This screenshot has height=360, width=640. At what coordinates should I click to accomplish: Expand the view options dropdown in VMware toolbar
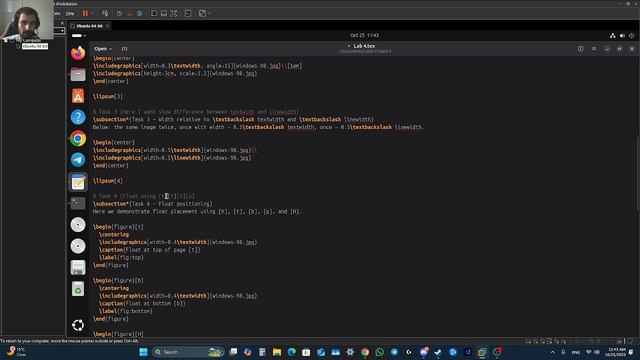click(210, 13)
